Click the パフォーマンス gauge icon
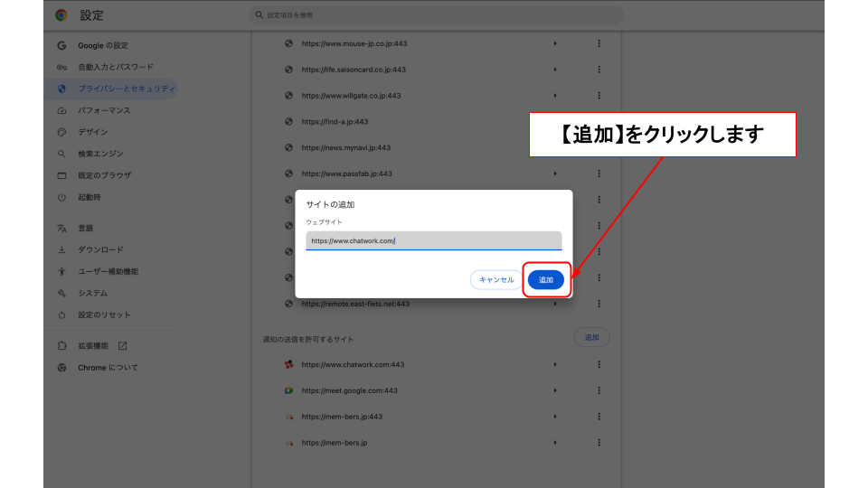This screenshot has width=868, height=488. point(61,110)
